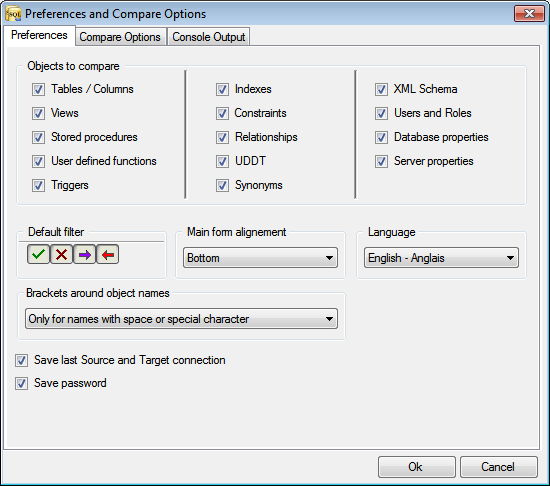Toggle the purple right-arrow filter icon
Viewport: 550px width, 486px height.
click(85, 254)
